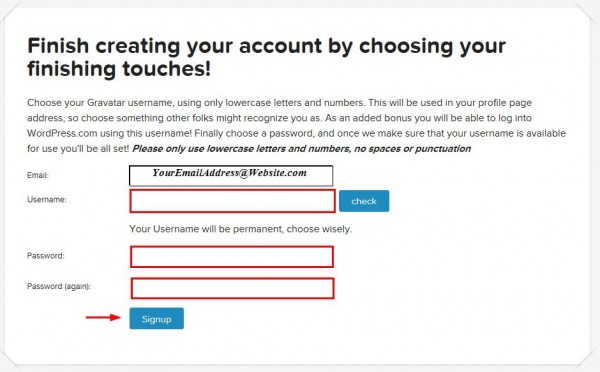Click the 'finishing touches!' heading line

[119, 69]
